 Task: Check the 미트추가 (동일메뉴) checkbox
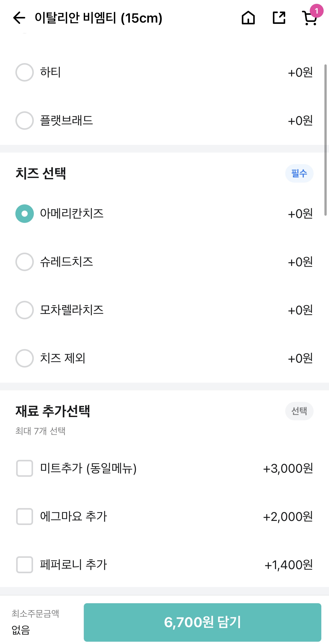pos(25,468)
